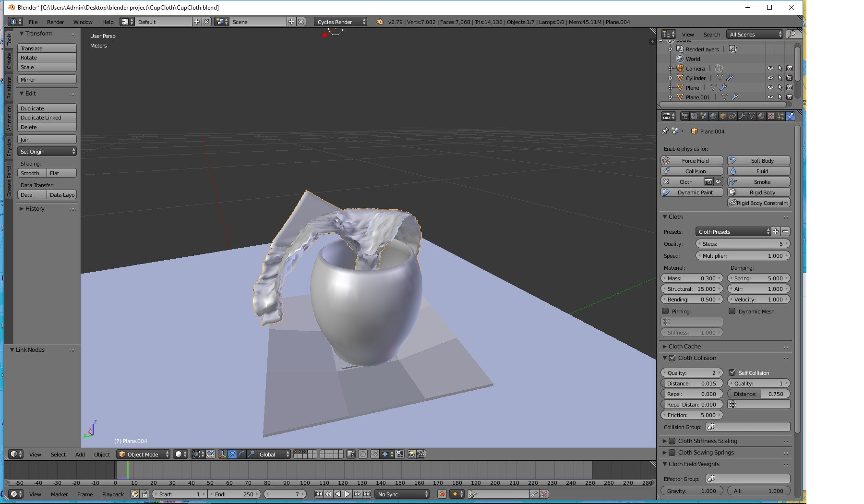
Task: Pin the properties context with pin icon
Action: click(x=665, y=131)
